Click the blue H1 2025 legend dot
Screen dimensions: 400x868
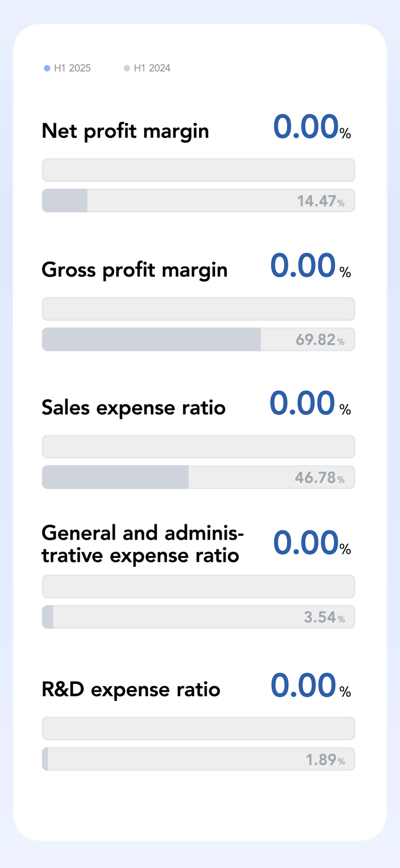tap(47, 68)
